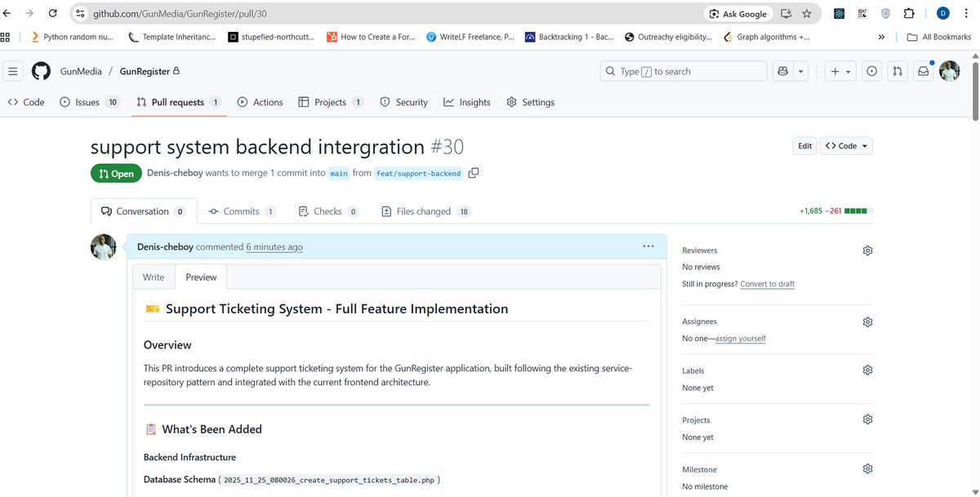This screenshot has height=497, width=980.
Task: Open the Insights tab
Action: pyautogui.click(x=467, y=102)
